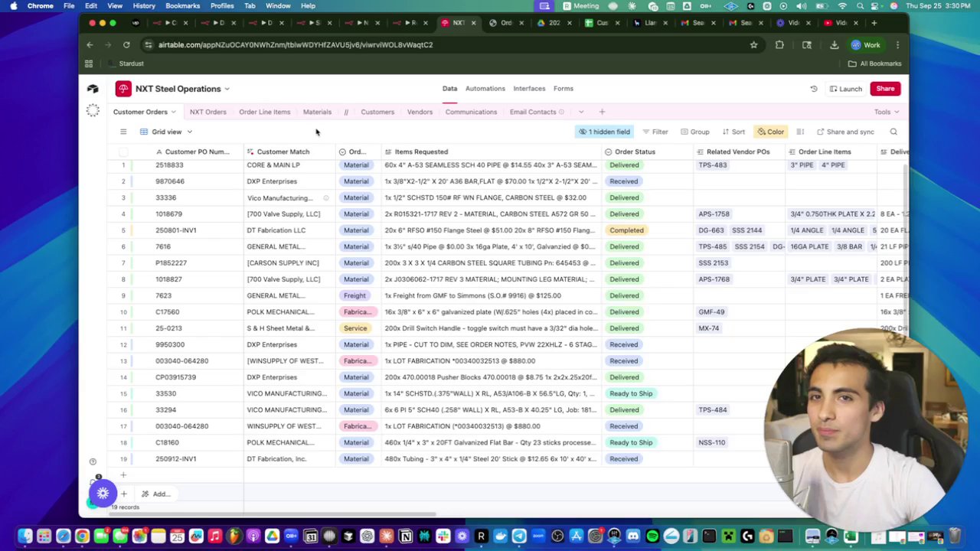980x551 pixels.
Task: Open the base history clock icon
Action: tap(814, 89)
